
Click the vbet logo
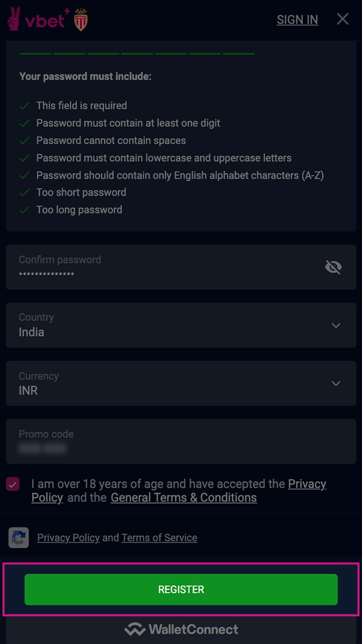tap(36, 19)
